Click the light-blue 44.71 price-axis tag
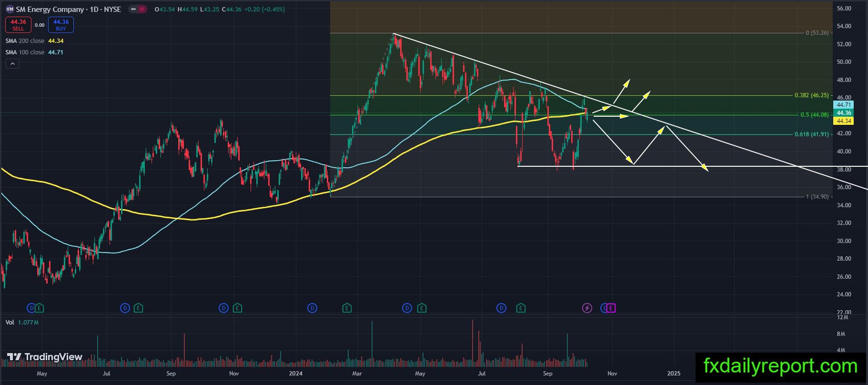Image resolution: width=868 pixels, height=385 pixels. click(x=843, y=105)
